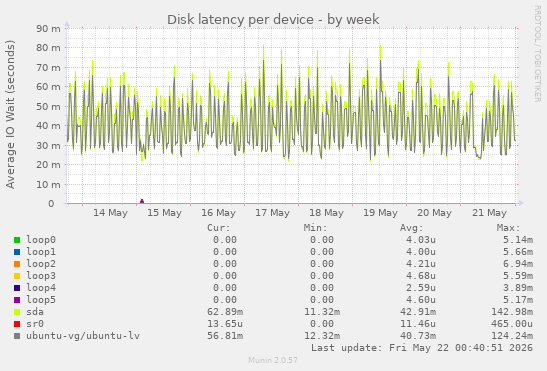This screenshot has height=371, width=547.
Task: Click loop3 max value 5.59m
Action: [x=518, y=276]
